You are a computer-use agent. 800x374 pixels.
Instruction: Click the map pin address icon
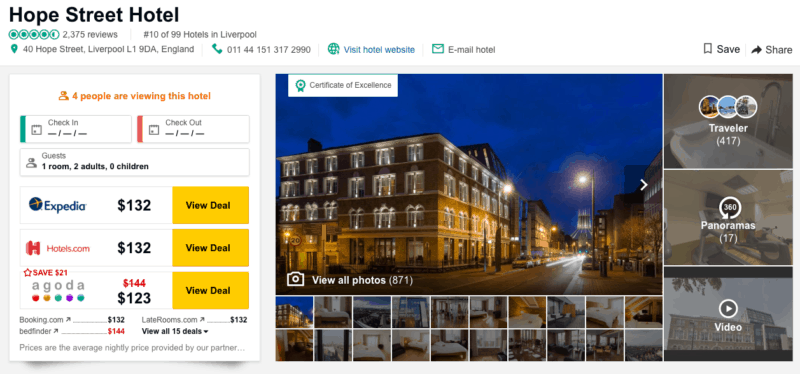click(14, 49)
